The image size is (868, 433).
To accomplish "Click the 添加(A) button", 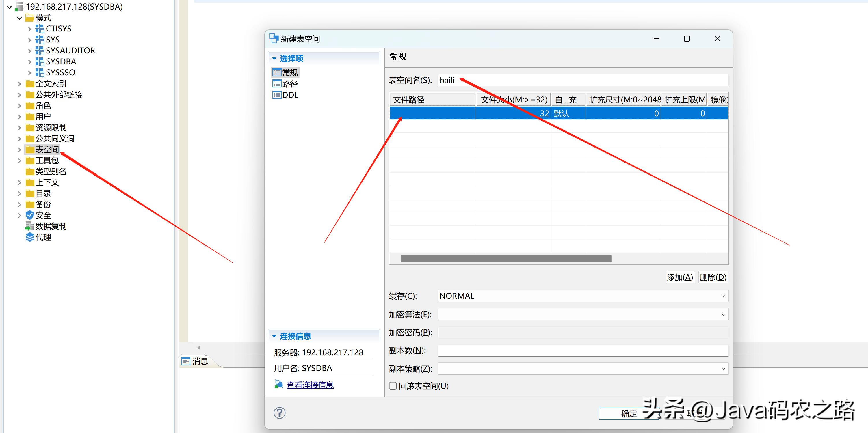I will click(680, 277).
